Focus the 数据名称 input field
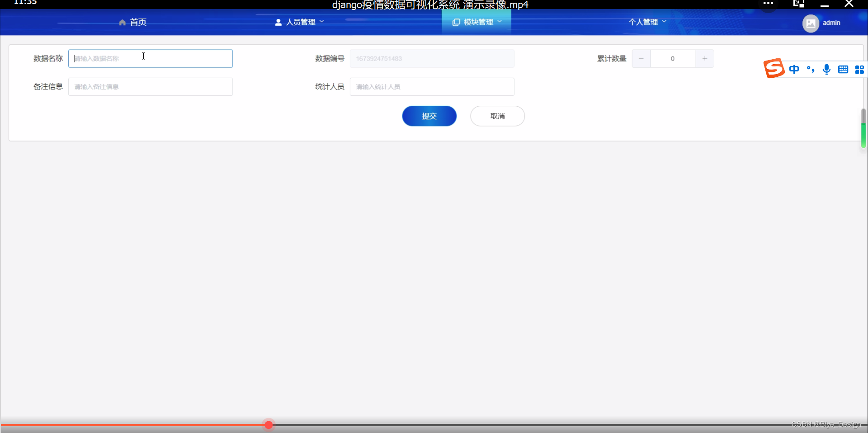This screenshot has width=868, height=433. tap(151, 59)
